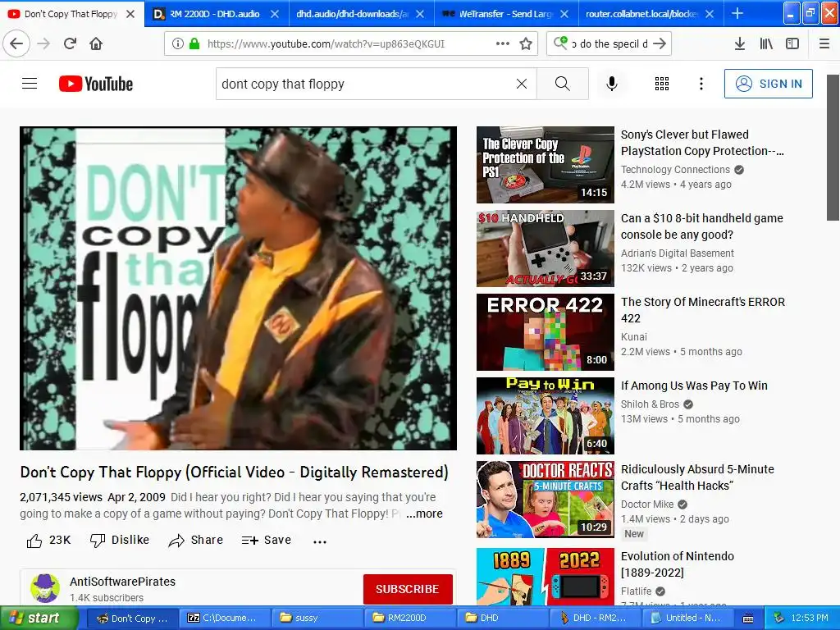This screenshot has height=630, width=840.
Task: Open the $10 handheld video thumbnail
Action: tap(546, 248)
